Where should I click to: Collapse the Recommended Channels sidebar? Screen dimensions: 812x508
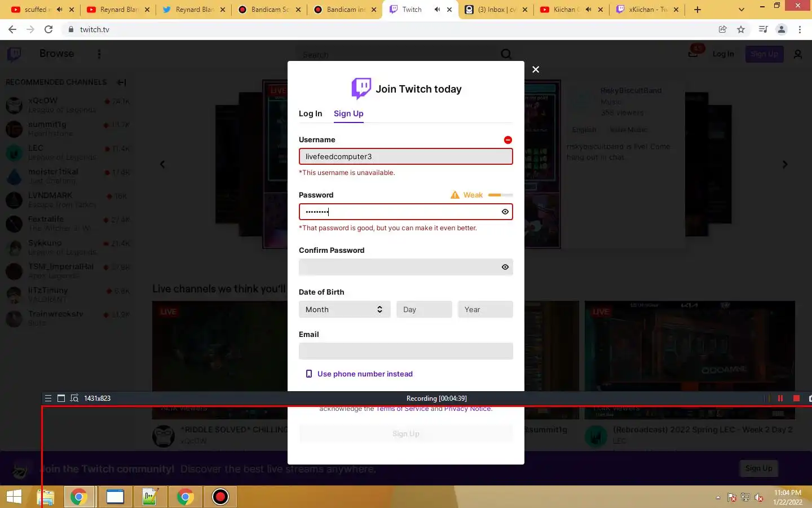point(121,82)
